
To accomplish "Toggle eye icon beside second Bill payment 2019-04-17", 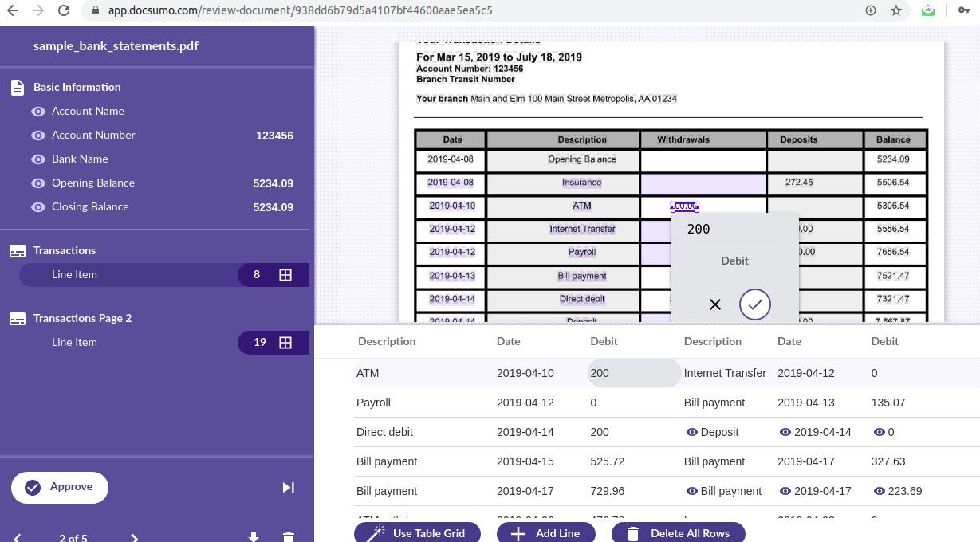I will 692,491.
